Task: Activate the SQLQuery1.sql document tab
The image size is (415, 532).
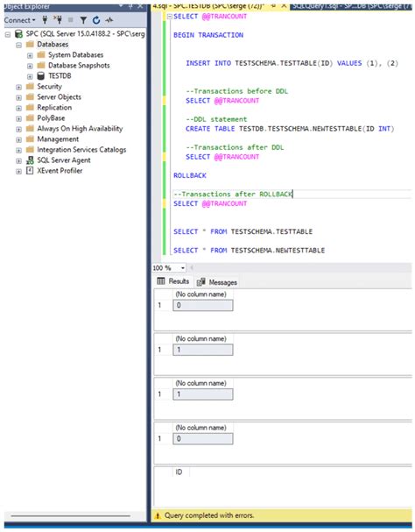Action: [350, 6]
